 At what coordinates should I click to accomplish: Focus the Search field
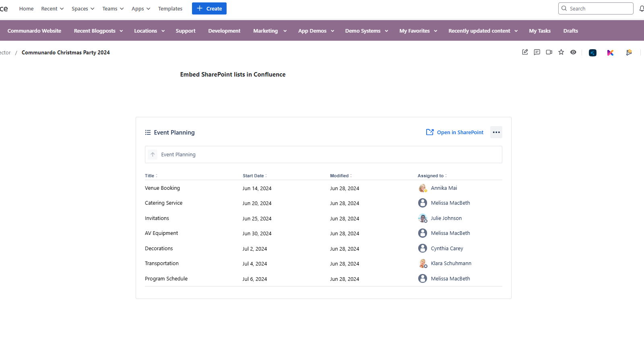(596, 8)
